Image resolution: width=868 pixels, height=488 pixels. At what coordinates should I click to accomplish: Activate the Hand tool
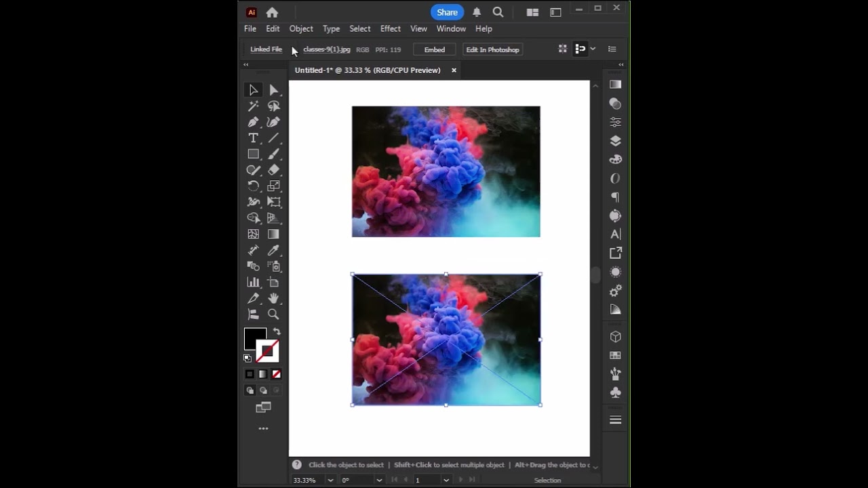(x=273, y=298)
